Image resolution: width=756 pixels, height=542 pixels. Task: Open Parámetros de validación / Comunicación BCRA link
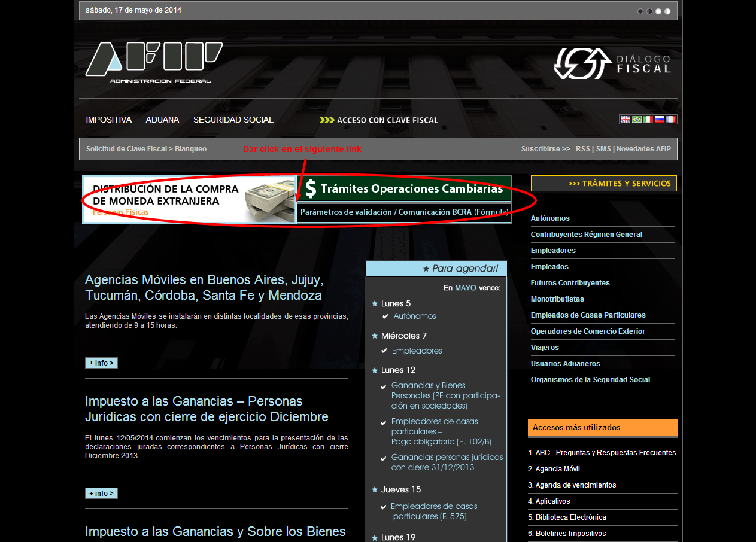coord(404,212)
